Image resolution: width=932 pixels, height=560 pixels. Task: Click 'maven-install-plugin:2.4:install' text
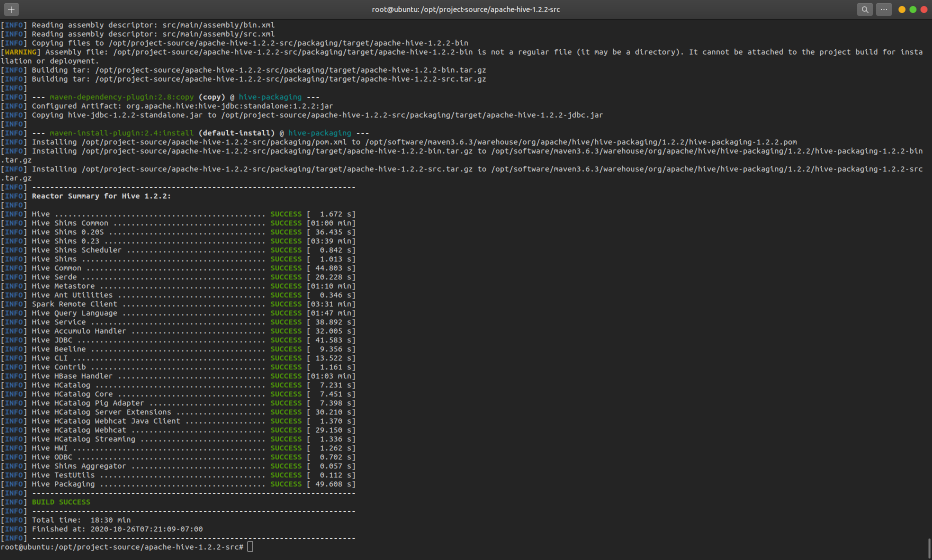(x=121, y=133)
